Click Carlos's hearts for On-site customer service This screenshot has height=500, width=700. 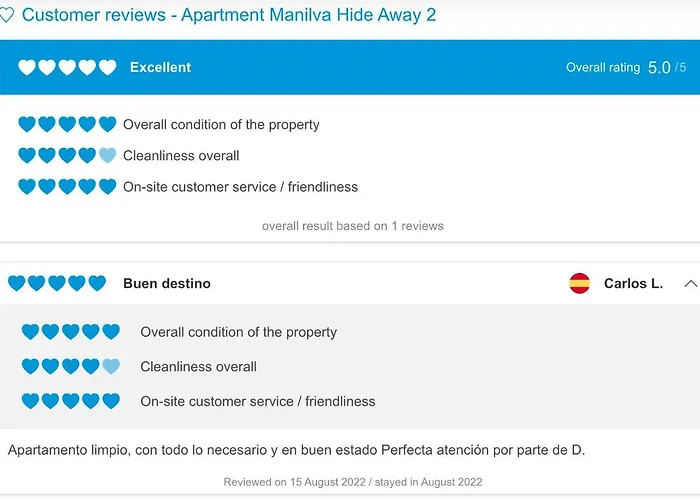[71, 401]
